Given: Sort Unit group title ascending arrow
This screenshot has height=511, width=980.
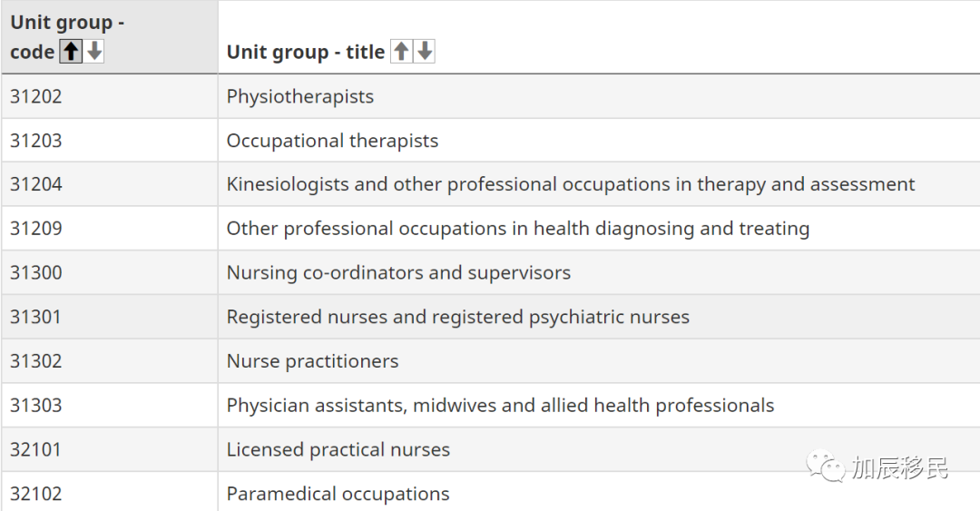Looking at the screenshot, I should (x=401, y=52).
